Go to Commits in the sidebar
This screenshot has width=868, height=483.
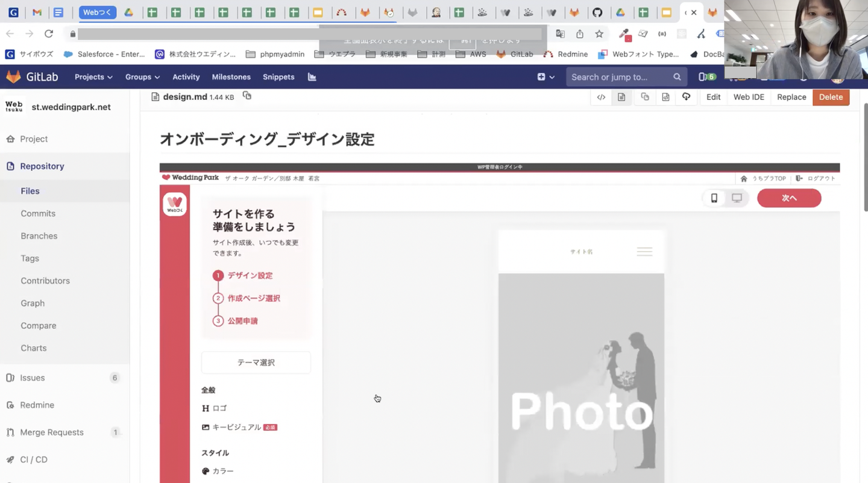(38, 213)
